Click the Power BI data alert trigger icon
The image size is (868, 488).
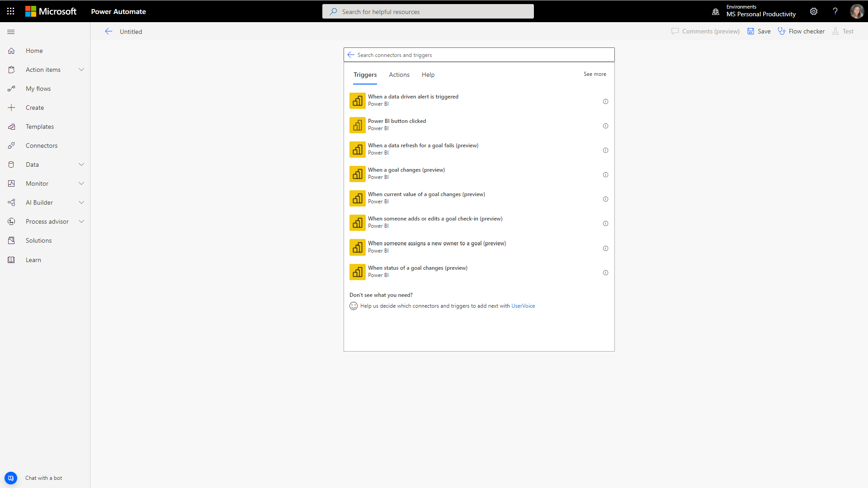(357, 100)
